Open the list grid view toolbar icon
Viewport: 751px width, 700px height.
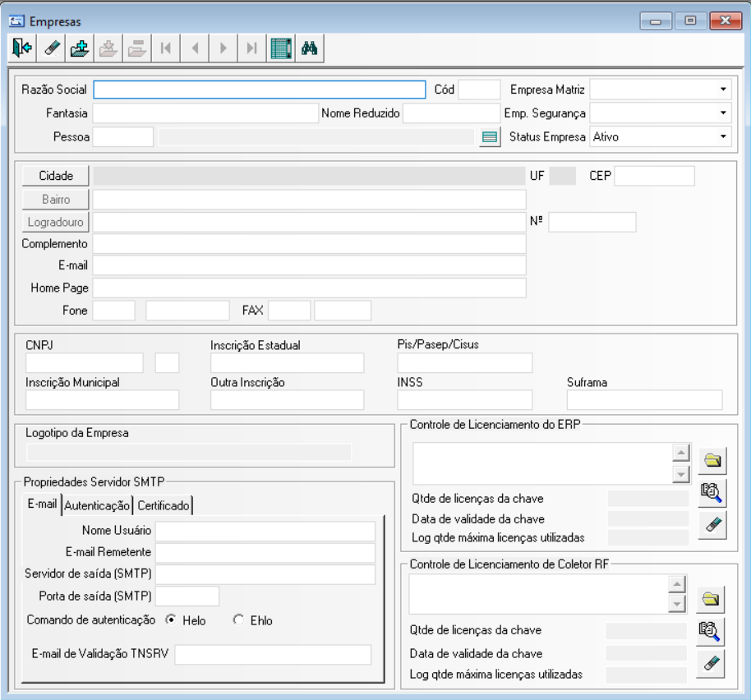point(281,48)
